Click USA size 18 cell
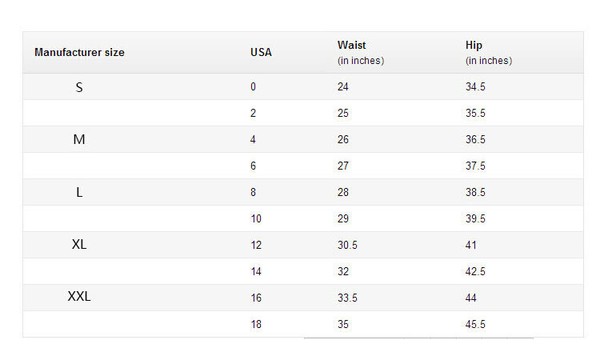This screenshot has height=360, width=600. click(256, 324)
